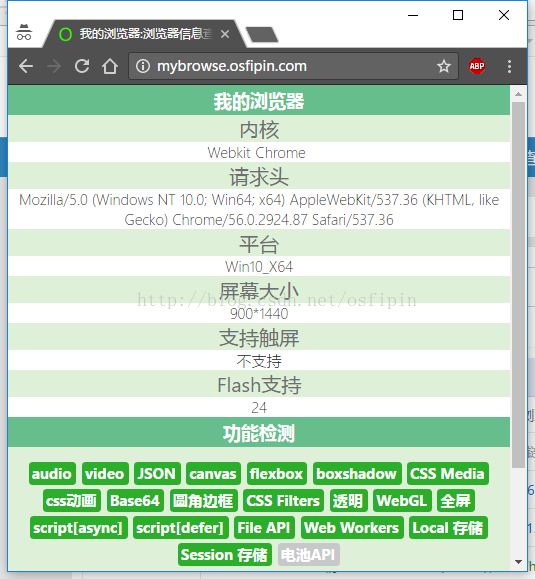Click the video feature badge
535x579 pixels.
(105, 474)
